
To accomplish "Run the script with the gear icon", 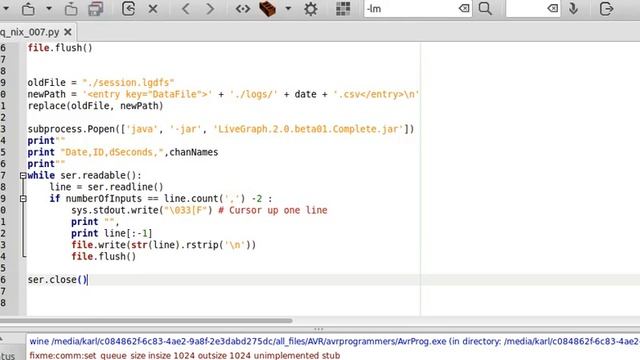I will (311, 9).
